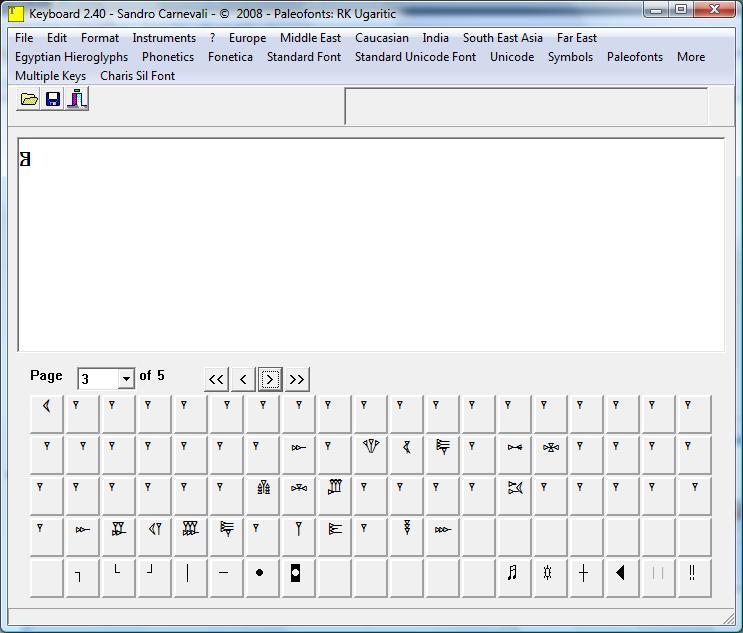Maximize the Keyboard 2.40 window

click(681, 9)
